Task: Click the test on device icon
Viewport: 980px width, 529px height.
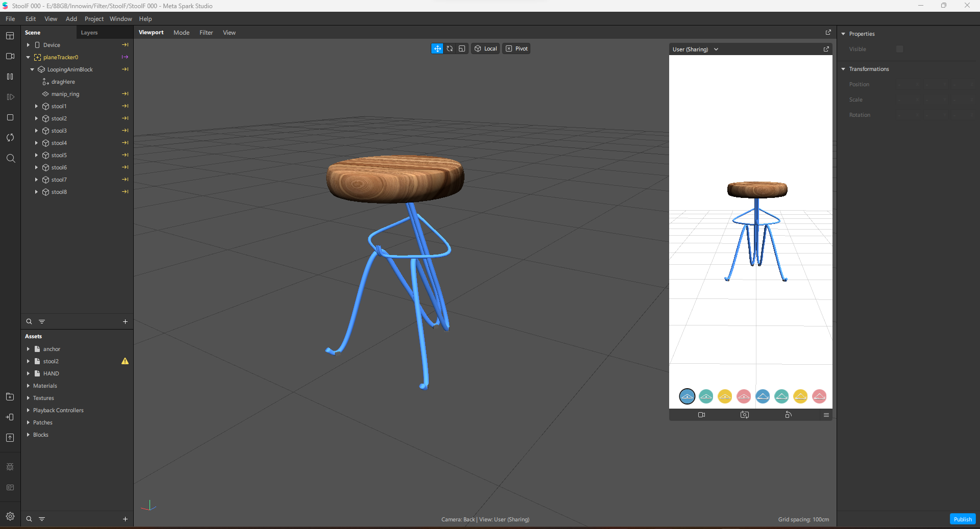Action: 10,417
